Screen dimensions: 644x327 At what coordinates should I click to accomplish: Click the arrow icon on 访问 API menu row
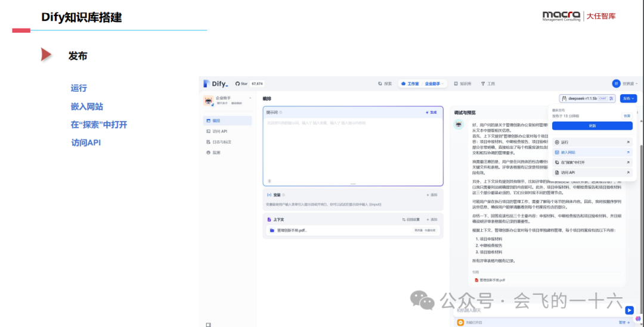[x=628, y=172]
